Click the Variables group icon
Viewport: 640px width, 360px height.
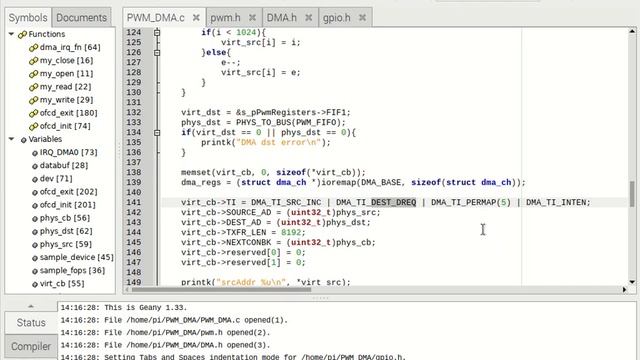[24, 140]
